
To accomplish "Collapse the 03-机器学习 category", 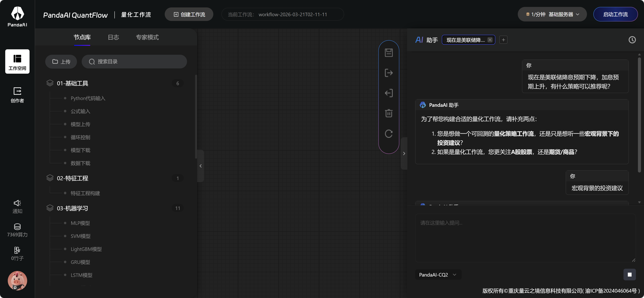I will pyautogui.click(x=115, y=208).
